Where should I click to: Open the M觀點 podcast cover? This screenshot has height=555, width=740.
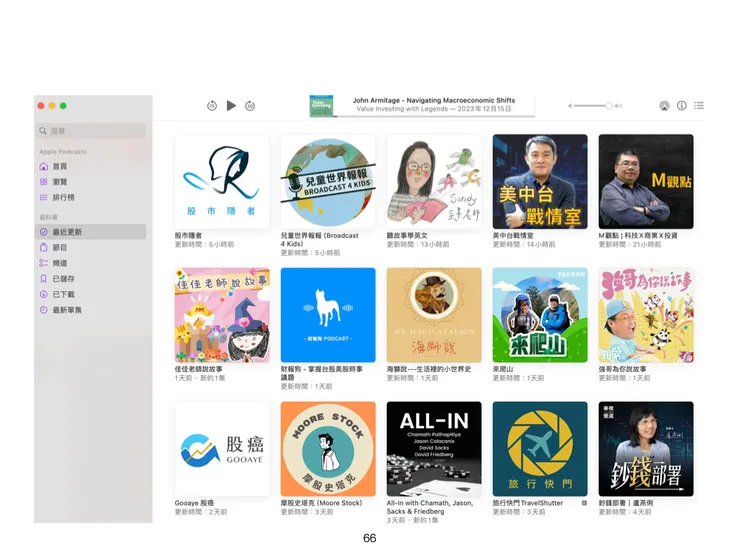tap(646, 182)
